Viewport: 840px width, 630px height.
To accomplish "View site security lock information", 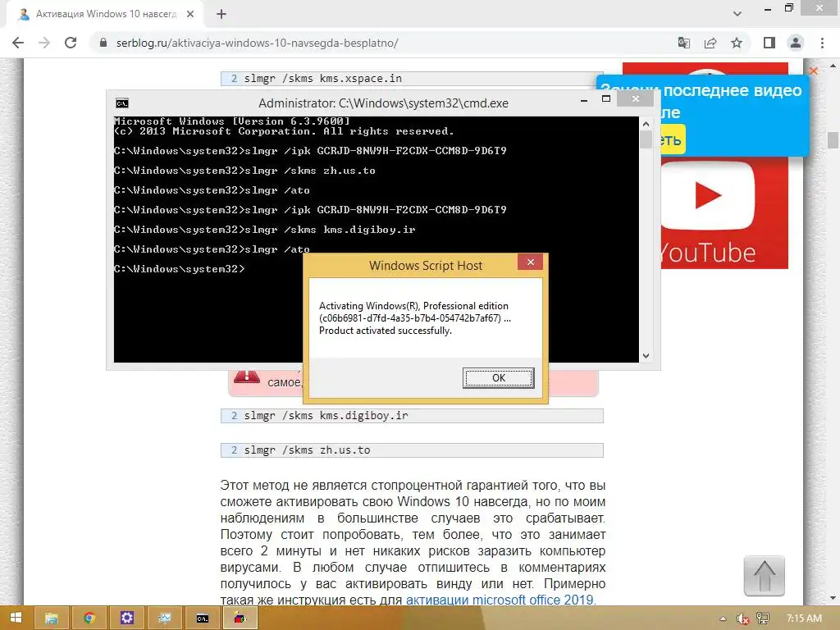I will point(103,43).
